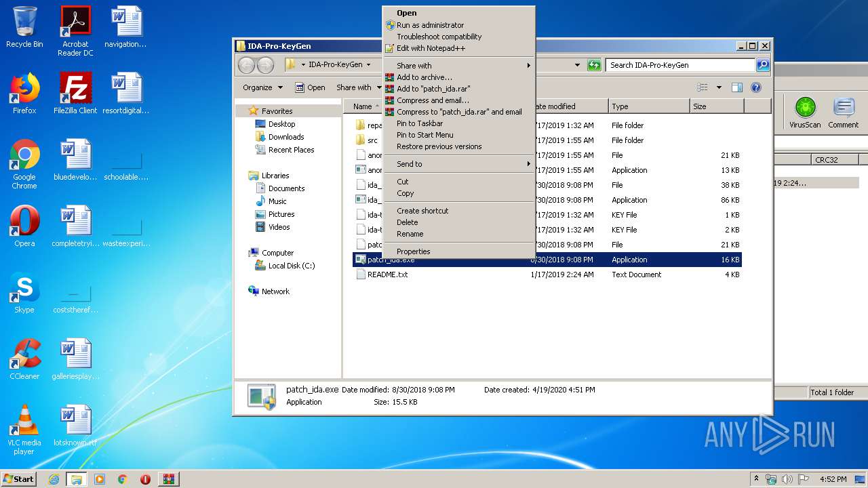Click Windows Media Player taskbar icon
The image size is (868, 488).
[100, 479]
